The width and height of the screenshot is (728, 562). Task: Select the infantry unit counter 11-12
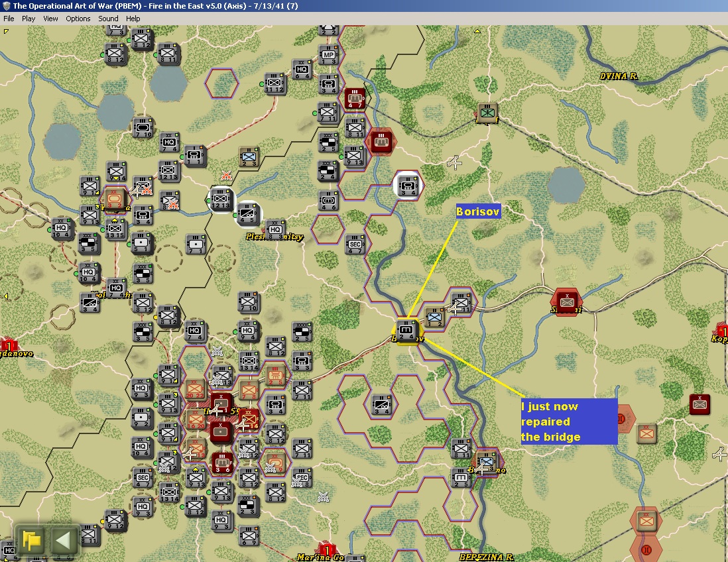(275, 83)
